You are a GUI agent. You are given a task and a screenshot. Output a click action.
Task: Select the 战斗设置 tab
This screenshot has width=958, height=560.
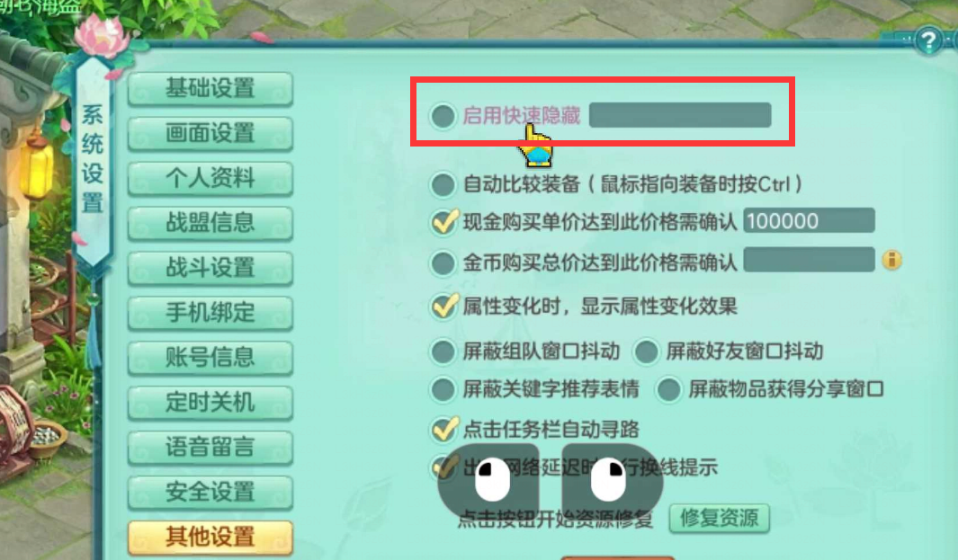tap(210, 268)
